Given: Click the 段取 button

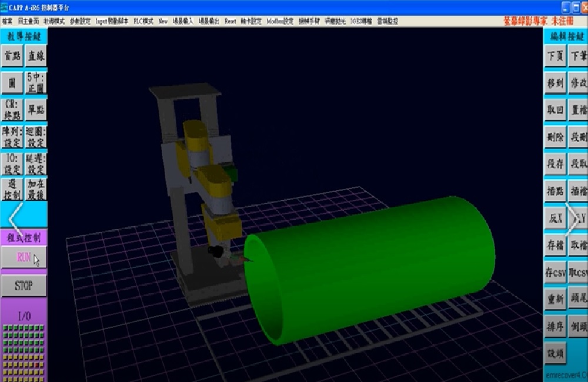Looking at the screenshot, I should click(578, 164).
